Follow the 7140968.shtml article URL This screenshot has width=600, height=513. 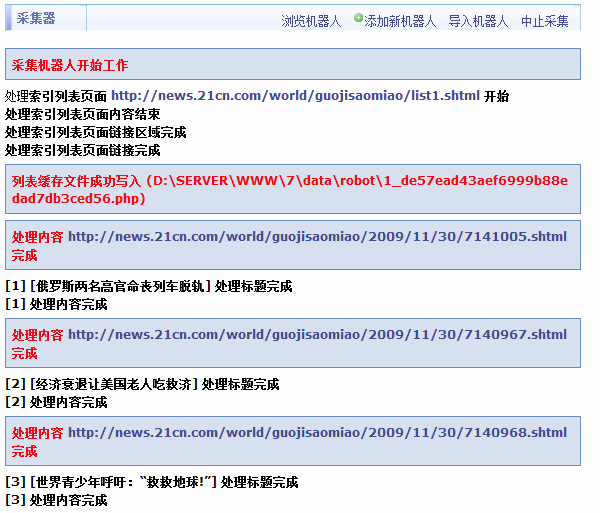317,432
